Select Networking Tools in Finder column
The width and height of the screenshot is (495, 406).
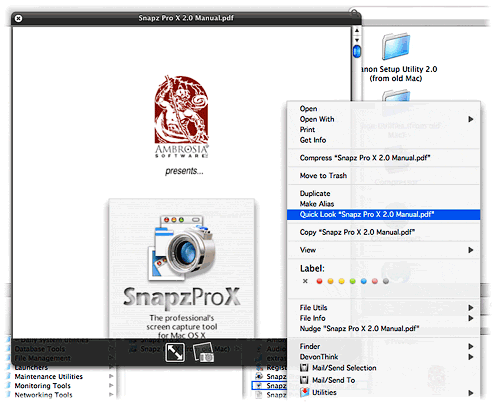pos(43,395)
